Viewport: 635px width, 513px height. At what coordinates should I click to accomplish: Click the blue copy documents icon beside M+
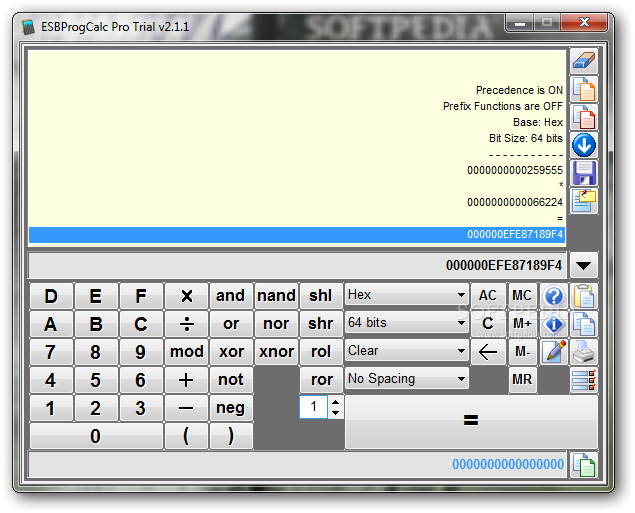pyautogui.click(x=584, y=324)
